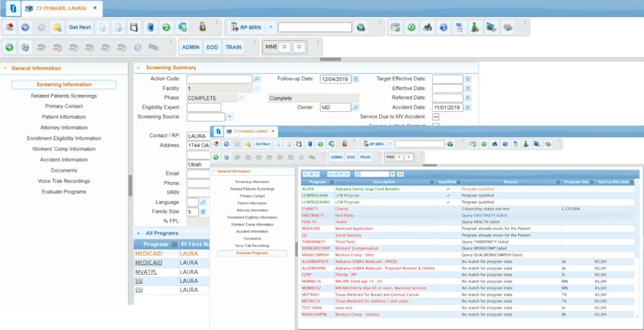Click the save disk icon in front window toolbar
The width and height of the screenshot is (644, 330).
point(299,144)
